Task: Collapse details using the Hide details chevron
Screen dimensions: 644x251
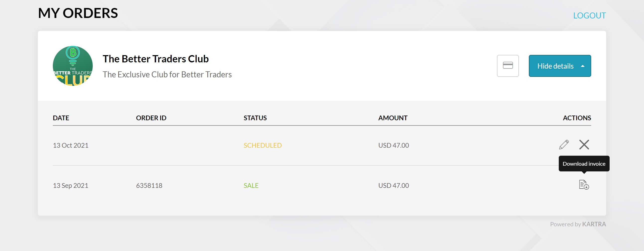Action: point(582,66)
